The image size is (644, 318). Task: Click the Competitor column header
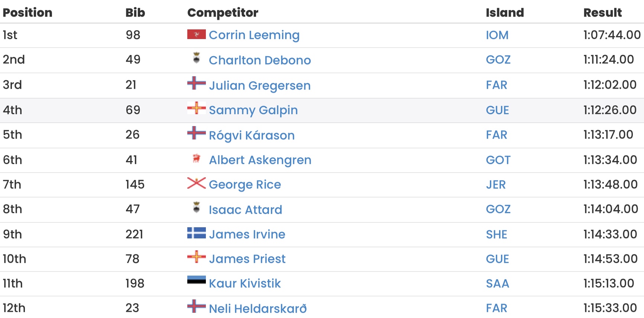(x=223, y=13)
